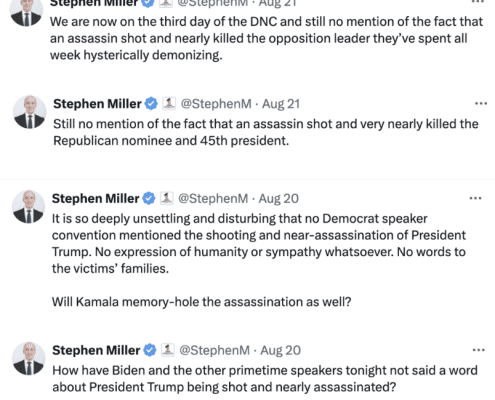Viewport: 495px width, 400px height.
Task: Open avatar of Biden primetime speakers tweet
Action: pos(29,358)
